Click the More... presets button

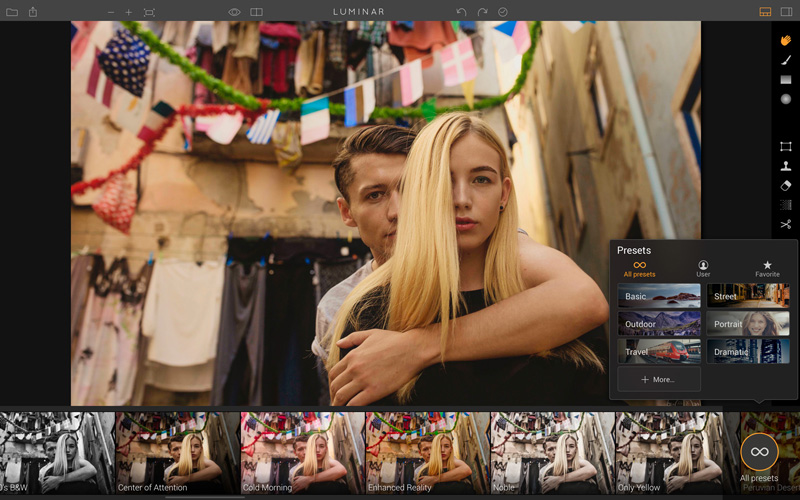[x=659, y=379]
